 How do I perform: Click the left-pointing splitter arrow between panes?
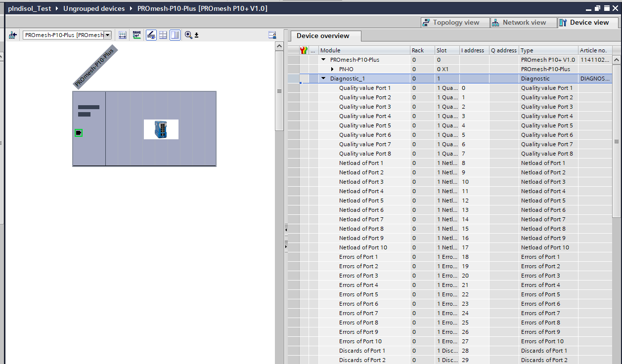286,229
